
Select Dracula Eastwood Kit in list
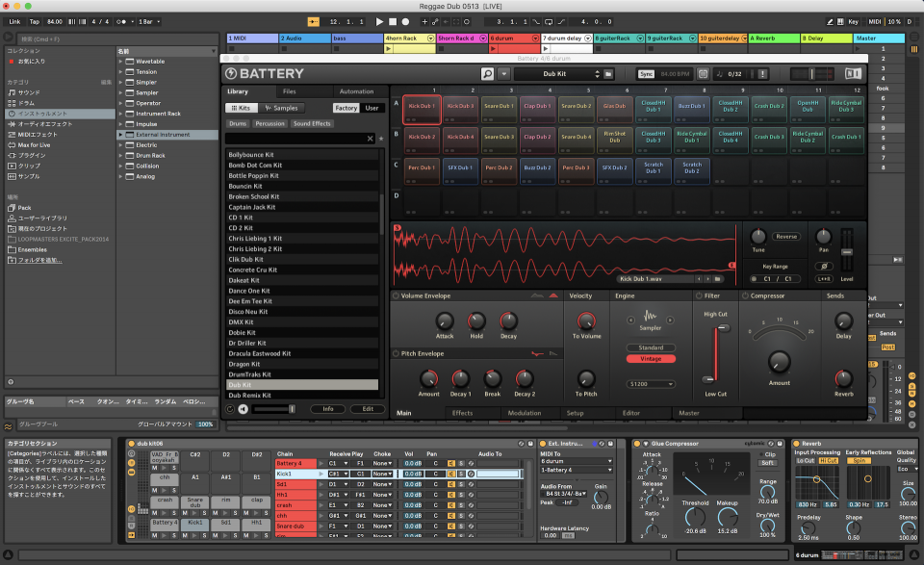click(301, 353)
